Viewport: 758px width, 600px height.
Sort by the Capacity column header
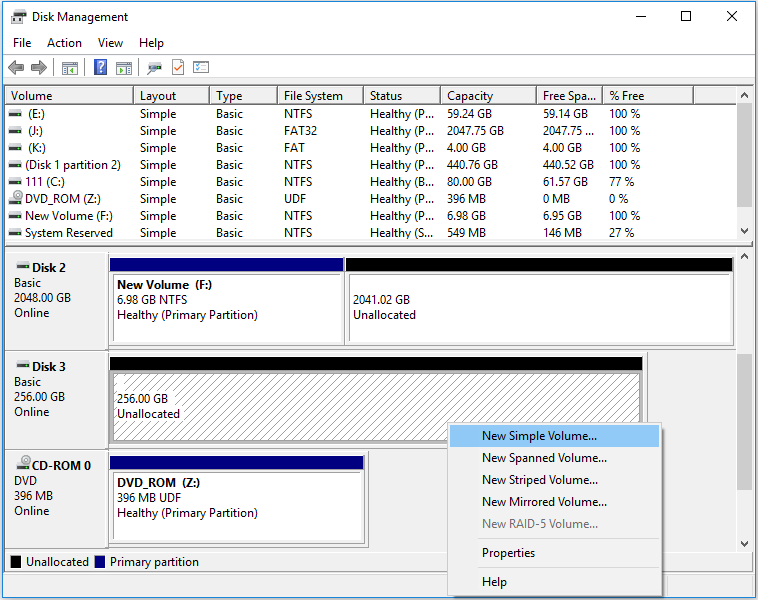point(489,96)
